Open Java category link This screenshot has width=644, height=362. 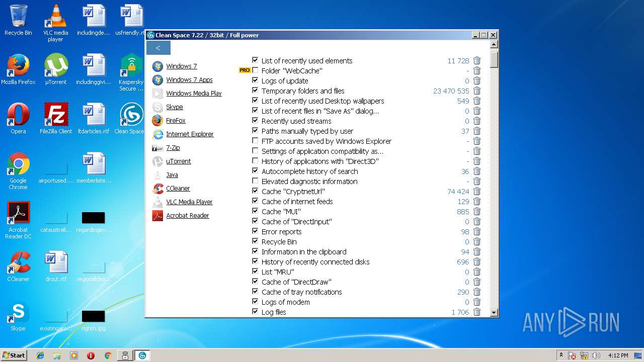(x=172, y=175)
